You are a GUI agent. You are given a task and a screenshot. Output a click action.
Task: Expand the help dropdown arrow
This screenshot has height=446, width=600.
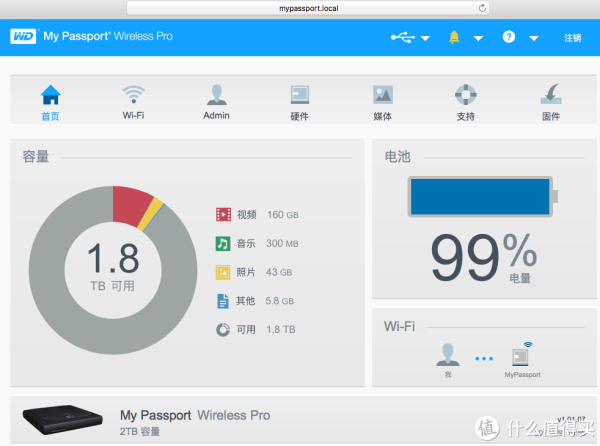(x=534, y=38)
